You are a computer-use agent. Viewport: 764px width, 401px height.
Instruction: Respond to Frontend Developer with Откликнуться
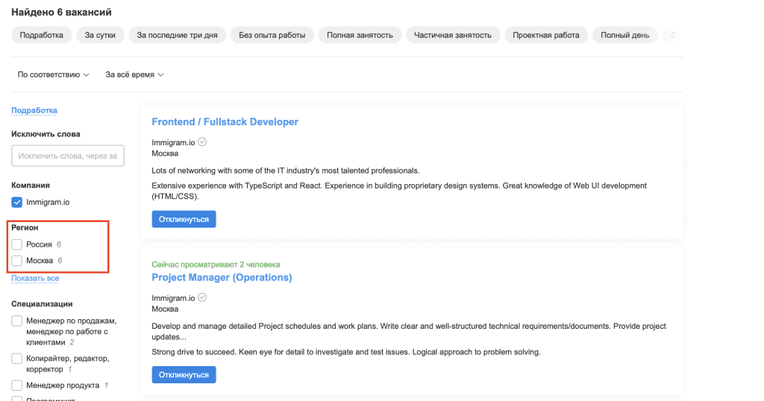point(184,219)
